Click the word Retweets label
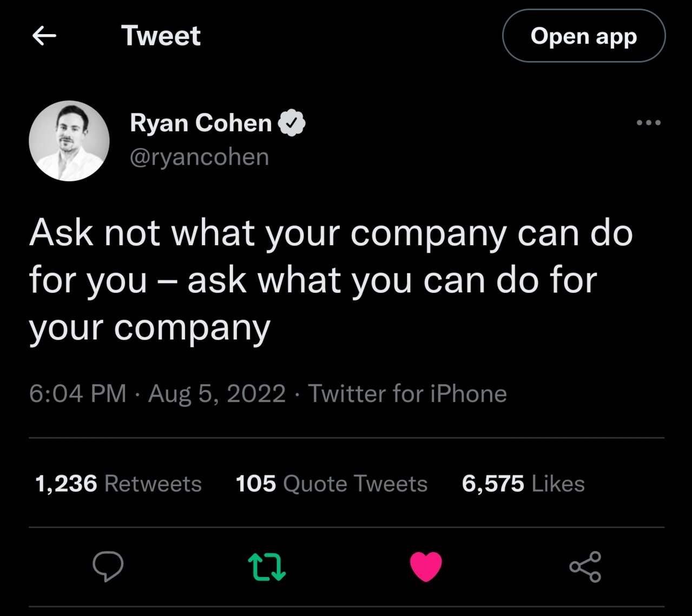This screenshot has width=692, height=616. [153, 483]
